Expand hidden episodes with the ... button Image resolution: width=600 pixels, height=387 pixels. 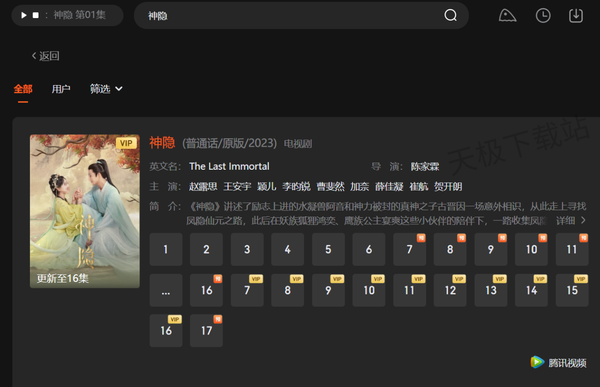pos(166,290)
